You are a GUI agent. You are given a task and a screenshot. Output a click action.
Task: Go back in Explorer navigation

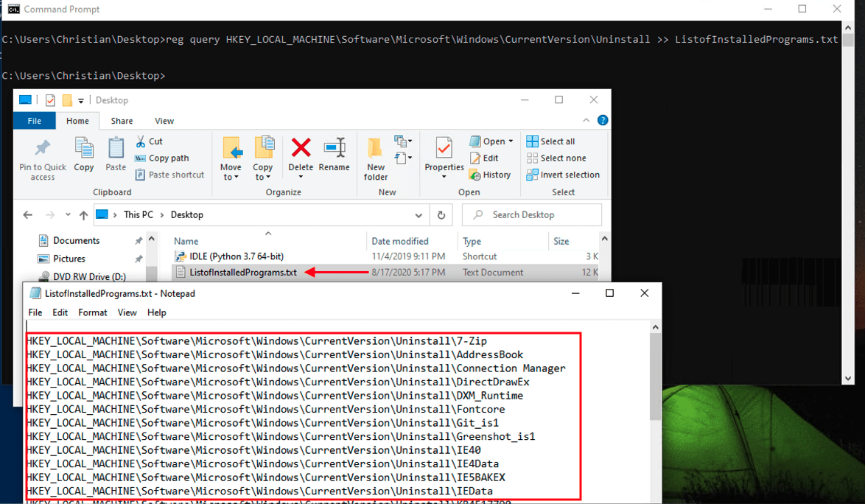pyautogui.click(x=27, y=215)
